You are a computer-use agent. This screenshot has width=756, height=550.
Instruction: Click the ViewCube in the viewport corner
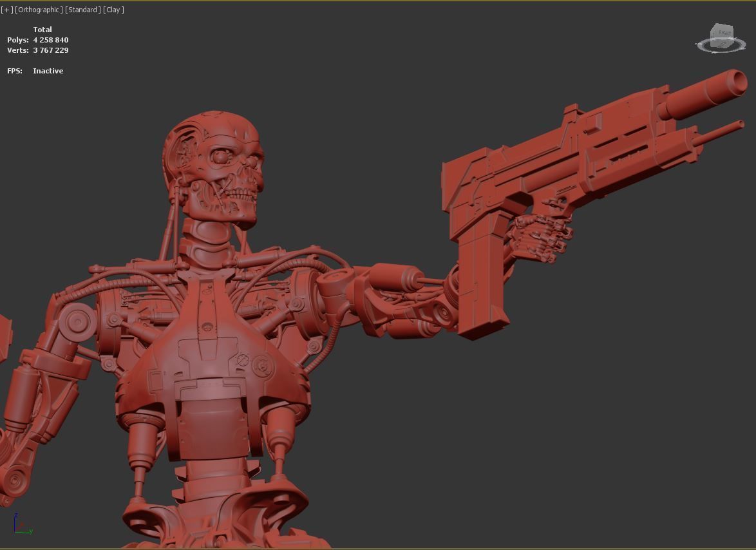(722, 35)
